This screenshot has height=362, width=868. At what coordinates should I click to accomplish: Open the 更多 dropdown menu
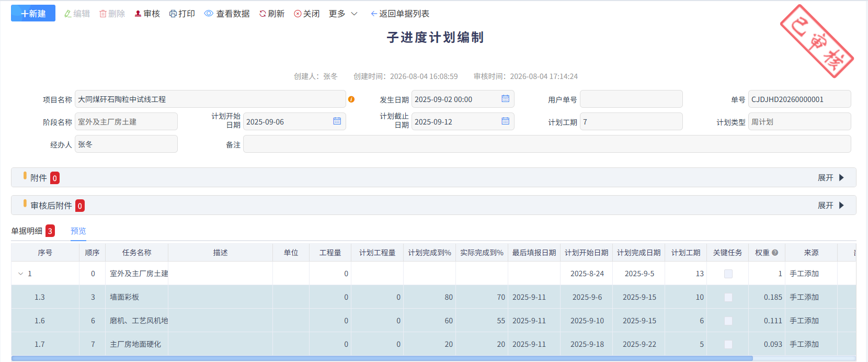pos(343,14)
